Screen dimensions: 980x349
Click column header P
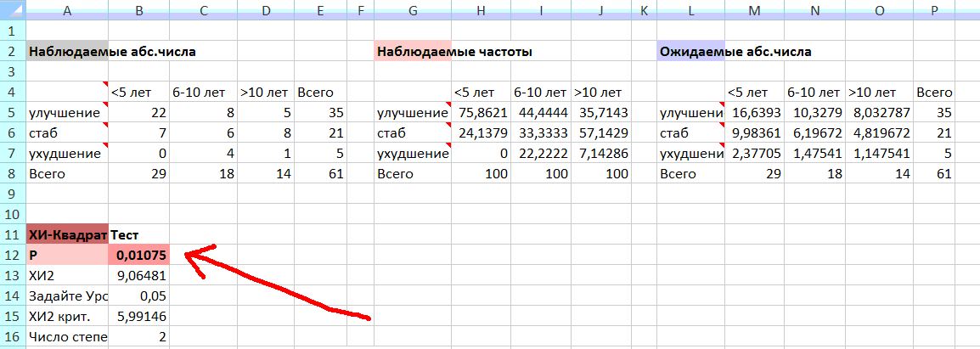click(x=934, y=10)
